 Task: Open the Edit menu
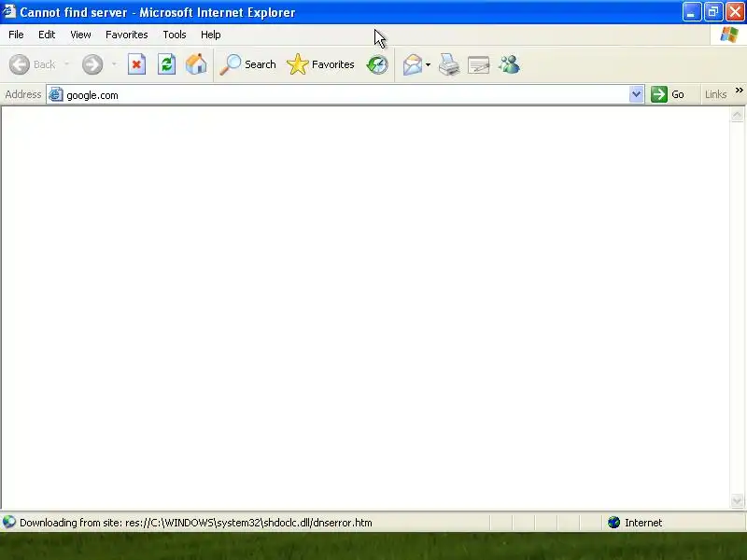47,35
